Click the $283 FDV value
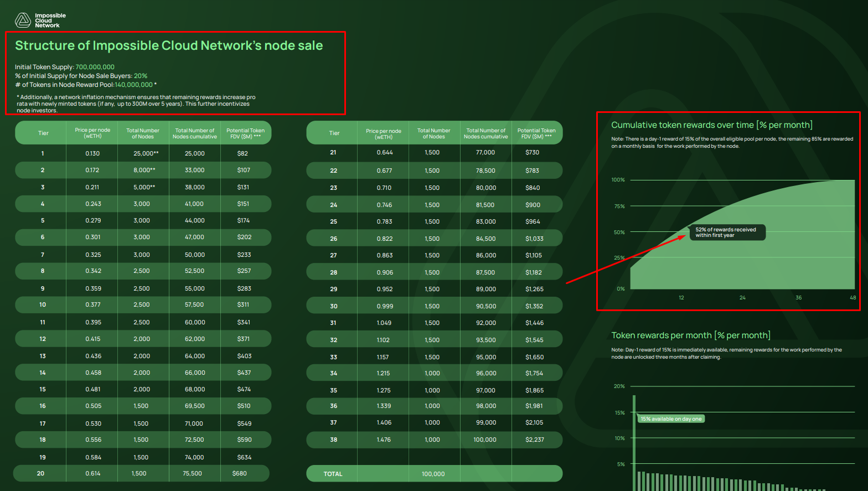This screenshot has height=491, width=868. [244, 288]
